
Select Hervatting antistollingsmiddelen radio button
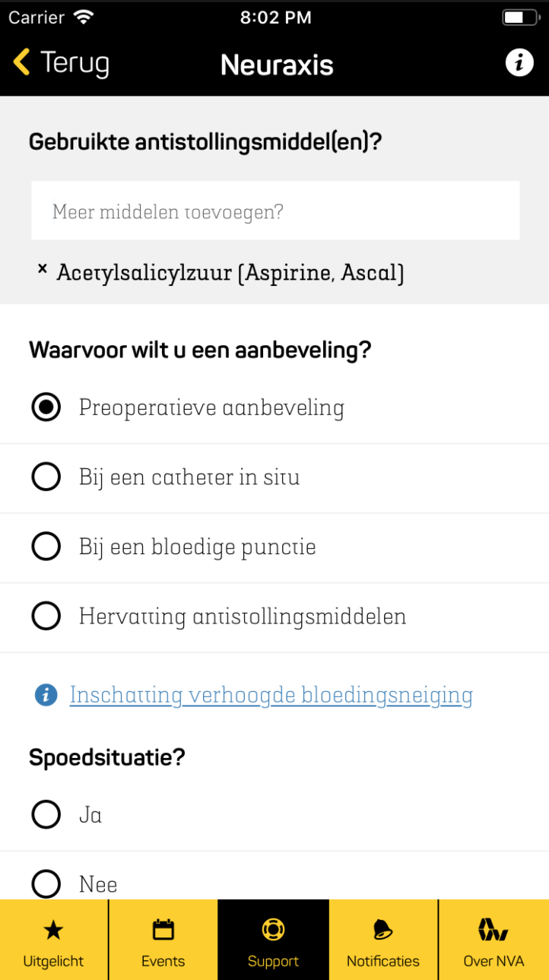46,616
